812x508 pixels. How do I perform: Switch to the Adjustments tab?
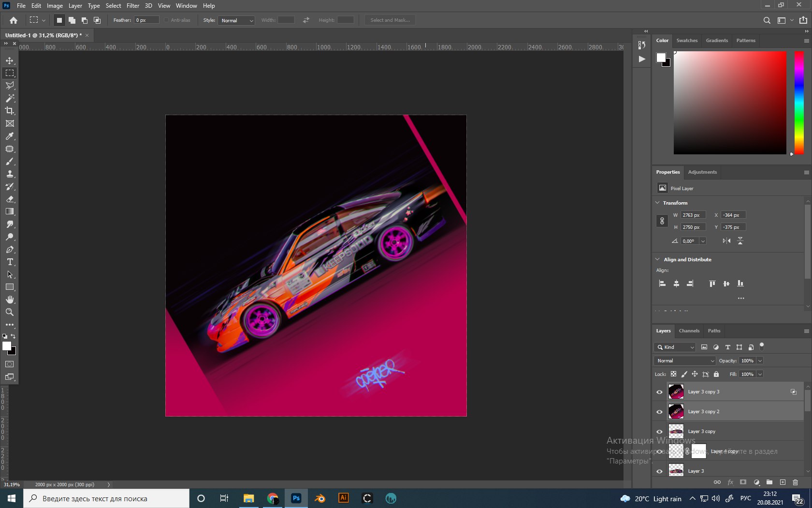(x=702, y=172)
